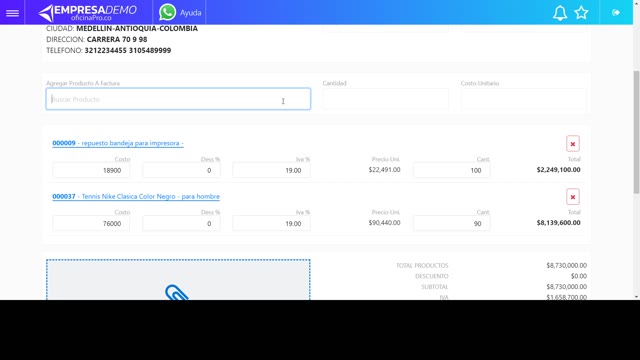
Task: Edit Desc % field of product 000009
Action: click(181, 170)
